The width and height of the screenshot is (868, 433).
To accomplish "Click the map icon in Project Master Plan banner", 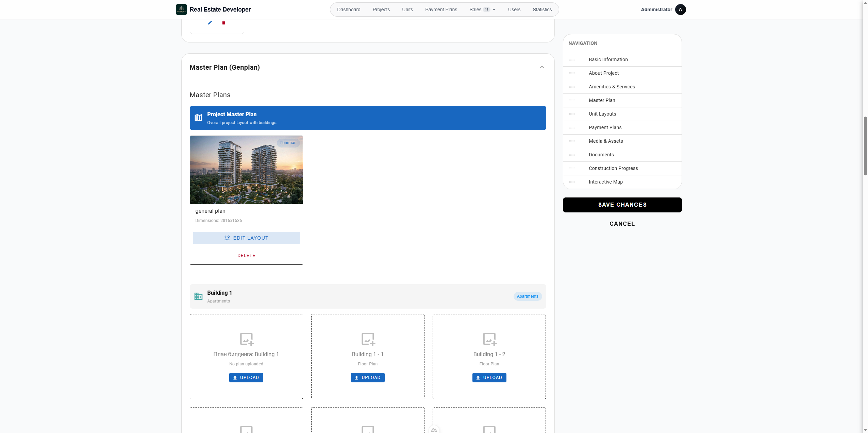I will 198,118.
